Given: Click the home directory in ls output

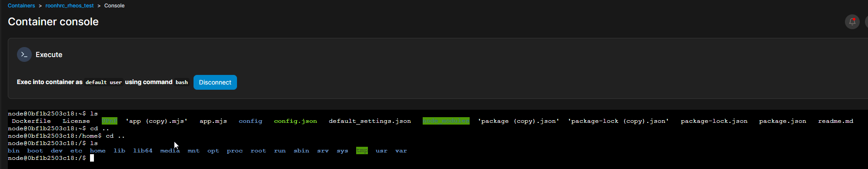Looking at the screenshot, I should (x=98, y=151).
